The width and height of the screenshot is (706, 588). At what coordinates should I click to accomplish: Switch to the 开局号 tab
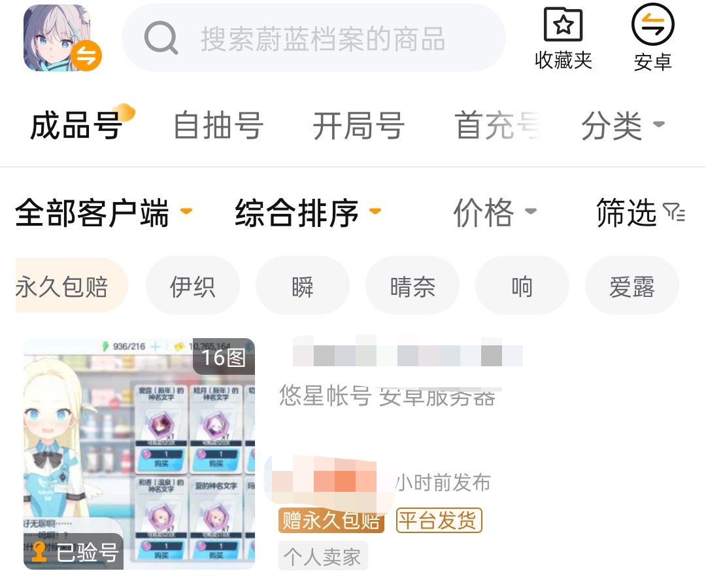[358, 126]
